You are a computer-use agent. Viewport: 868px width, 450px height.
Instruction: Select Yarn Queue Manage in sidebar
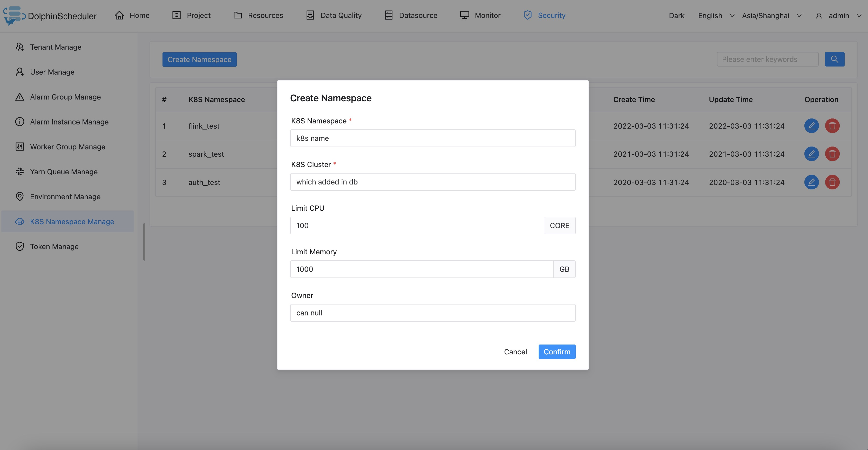pos(67,172)
